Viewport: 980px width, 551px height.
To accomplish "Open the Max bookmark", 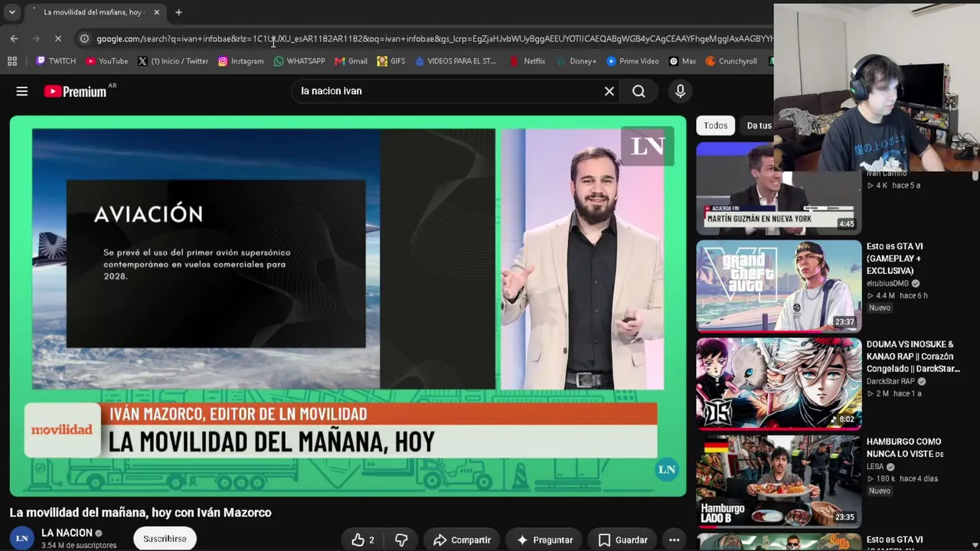I will (682, 61).
